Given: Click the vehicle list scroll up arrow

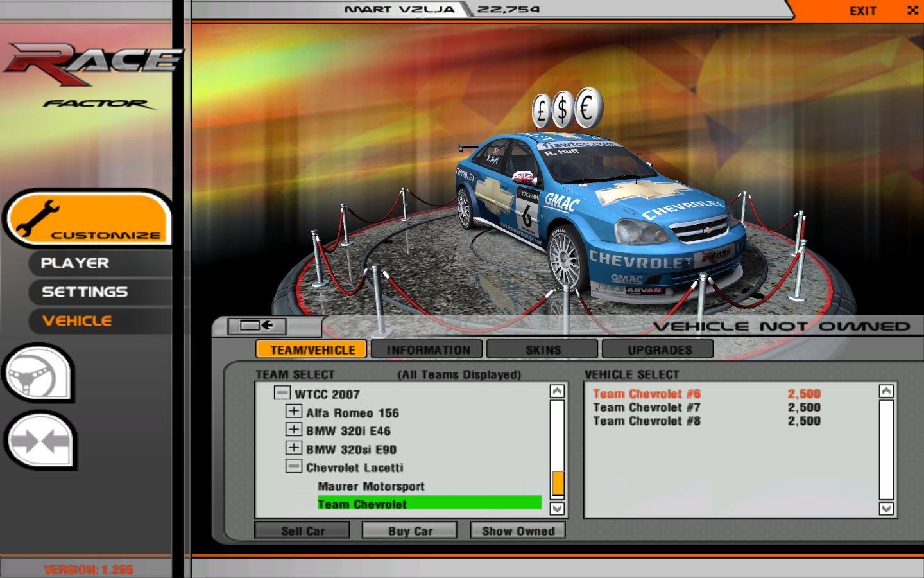Looking at the screenshot, I should click(x=886, y=391).
